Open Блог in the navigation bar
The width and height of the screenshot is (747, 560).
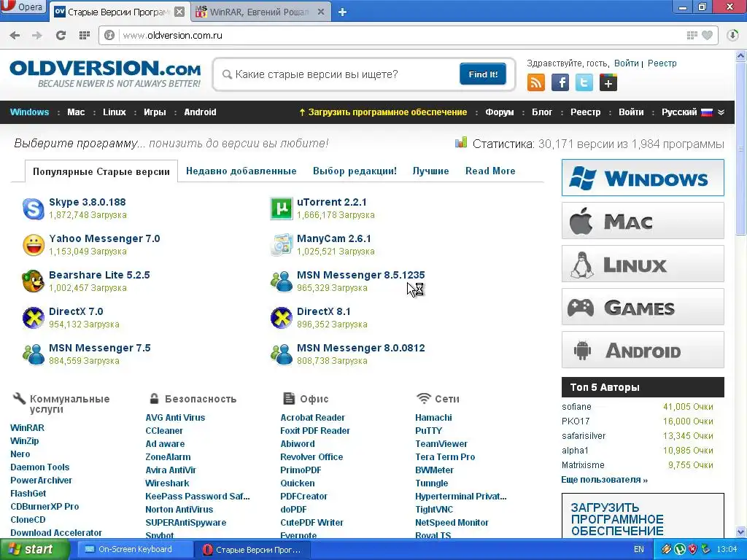(x=542, y=112)
